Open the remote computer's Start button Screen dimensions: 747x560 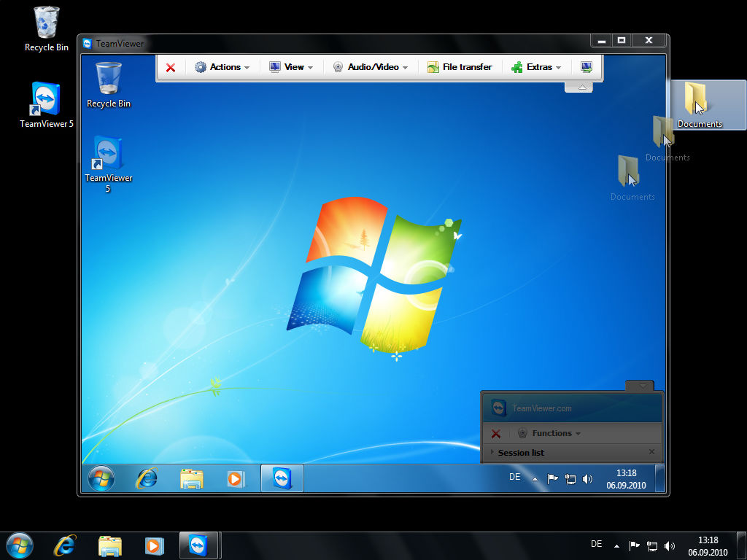click(x=101, y=478)
